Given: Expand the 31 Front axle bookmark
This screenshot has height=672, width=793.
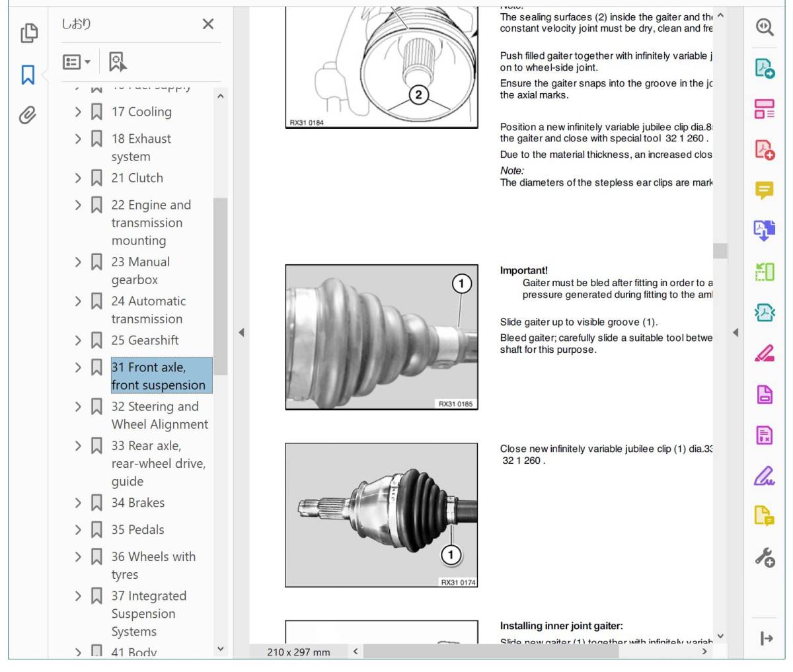Looking at the screenshot, I should pyautogui.click(x=78, y=367).
